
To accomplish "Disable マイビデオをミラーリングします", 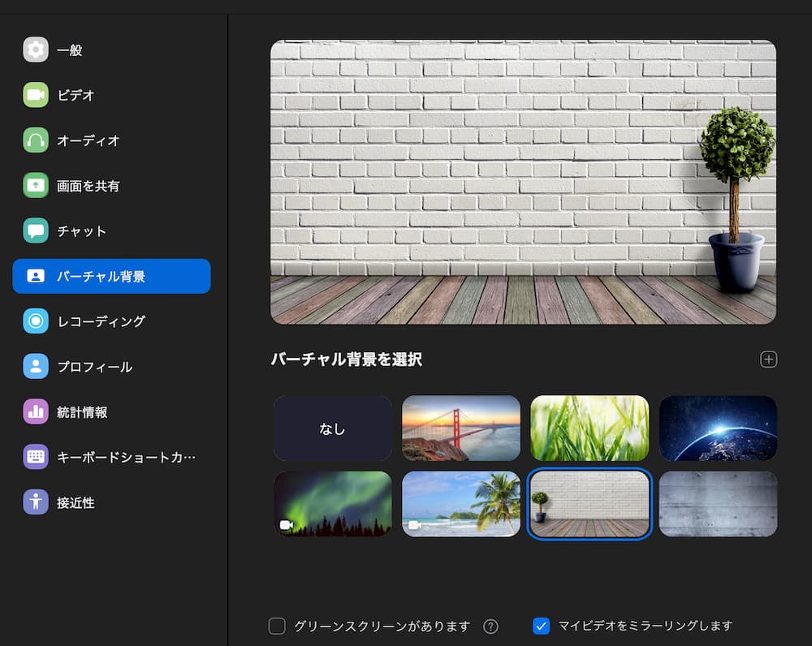I will (x=541, y=626).
